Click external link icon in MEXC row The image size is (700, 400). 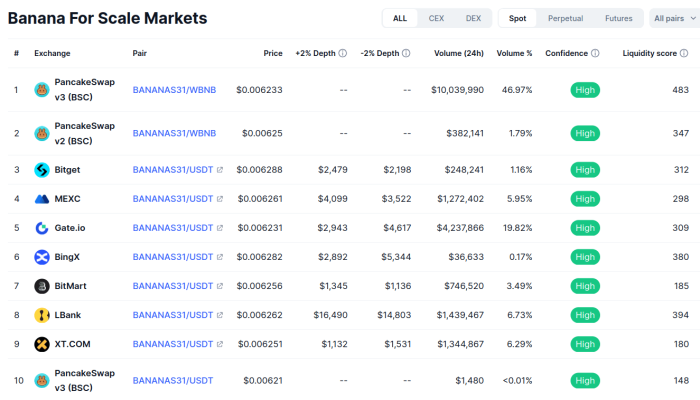[220, 199]
